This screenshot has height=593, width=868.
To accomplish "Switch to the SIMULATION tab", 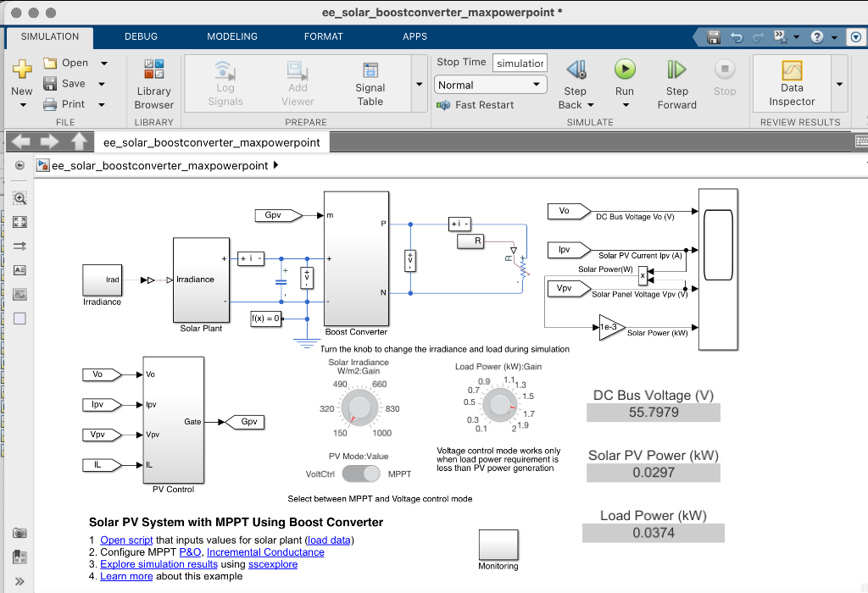I will [50, 36].
